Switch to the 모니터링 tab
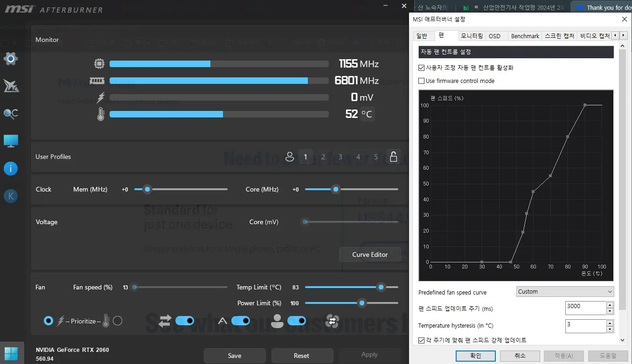 472,36
